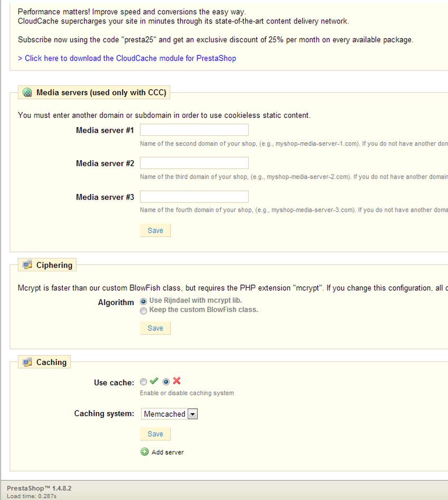Viewport: 448px width, 500px height.
Task: Enable the Use cache radio button
Action: 143,381
